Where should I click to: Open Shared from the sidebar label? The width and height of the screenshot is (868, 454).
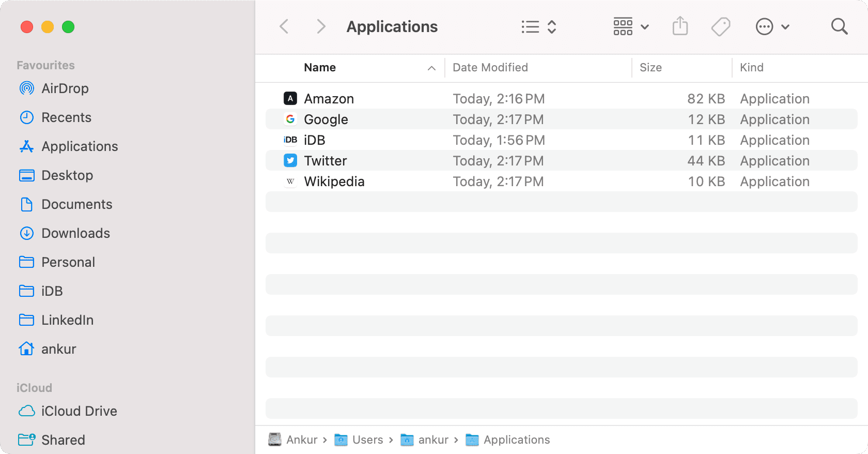(x=63, y=440)
